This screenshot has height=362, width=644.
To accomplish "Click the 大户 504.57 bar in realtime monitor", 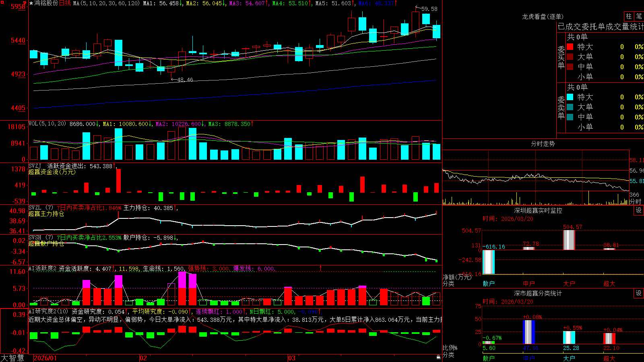I will coord(569,240).
